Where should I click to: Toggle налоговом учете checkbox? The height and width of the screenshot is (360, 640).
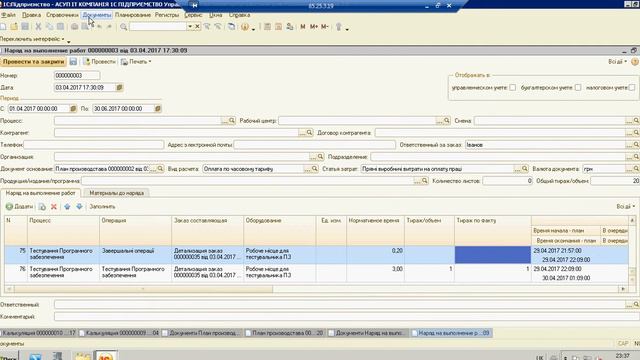point(632,88)
